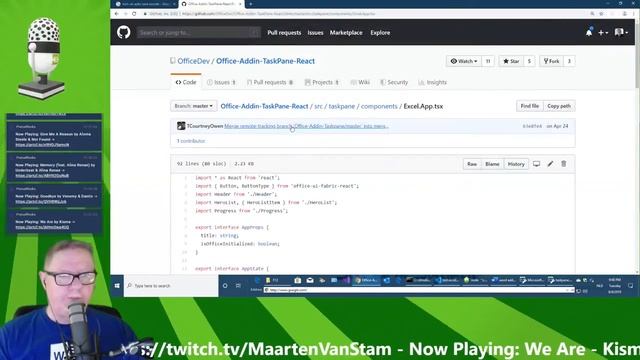640x360 pixels.
Task: Click the watchers count next to Watch
Action: [488, 61]
